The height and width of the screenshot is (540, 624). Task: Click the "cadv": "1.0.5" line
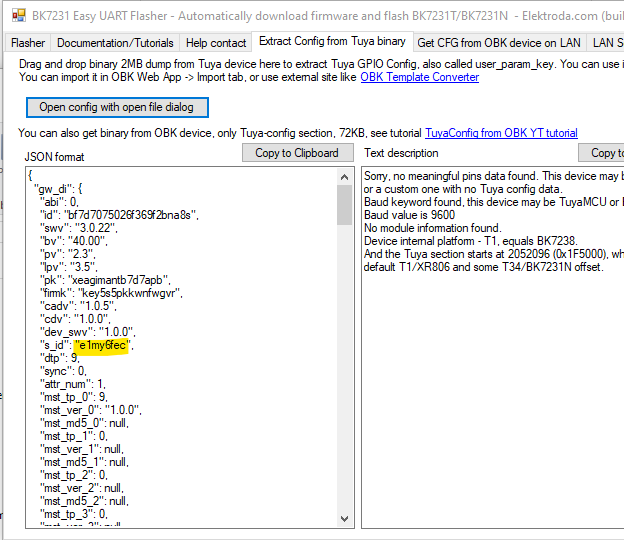tap(78, 306)
